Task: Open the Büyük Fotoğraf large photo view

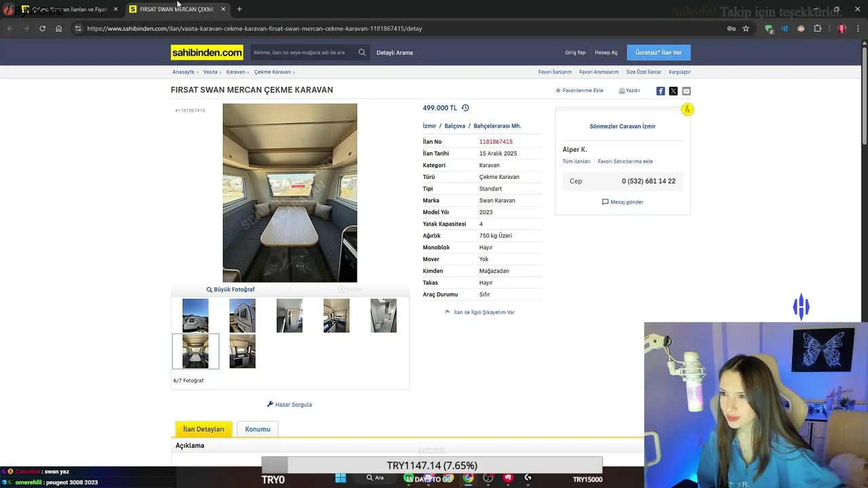Action: point(231,289)
